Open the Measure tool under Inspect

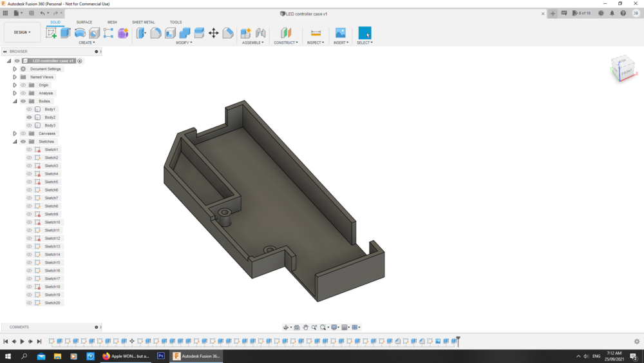point(316,33)
